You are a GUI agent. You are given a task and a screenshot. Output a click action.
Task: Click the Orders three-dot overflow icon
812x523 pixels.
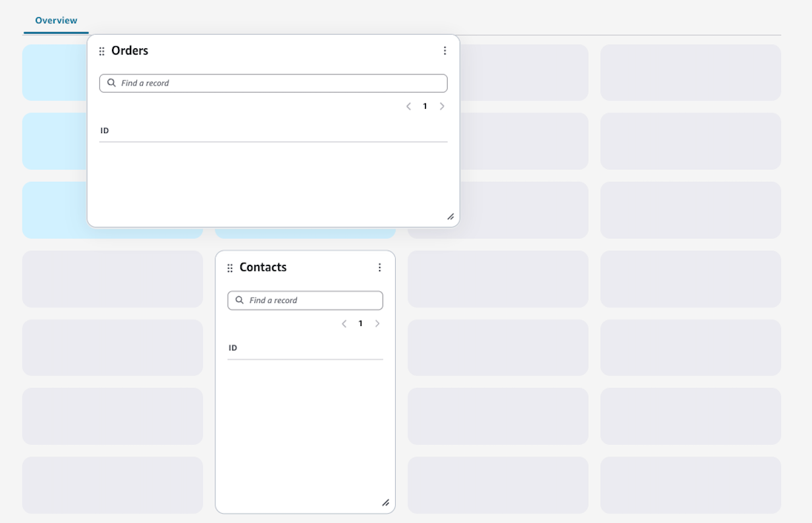(446, 50)
